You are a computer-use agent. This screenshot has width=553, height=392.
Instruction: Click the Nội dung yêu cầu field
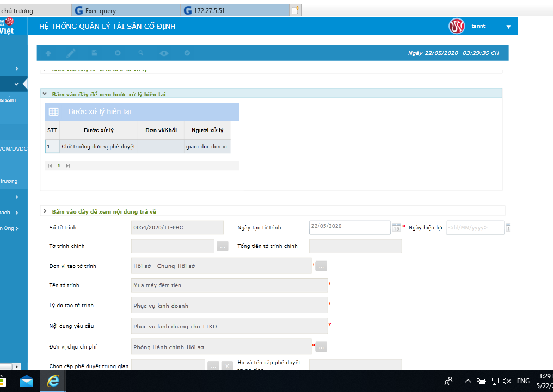229,326
